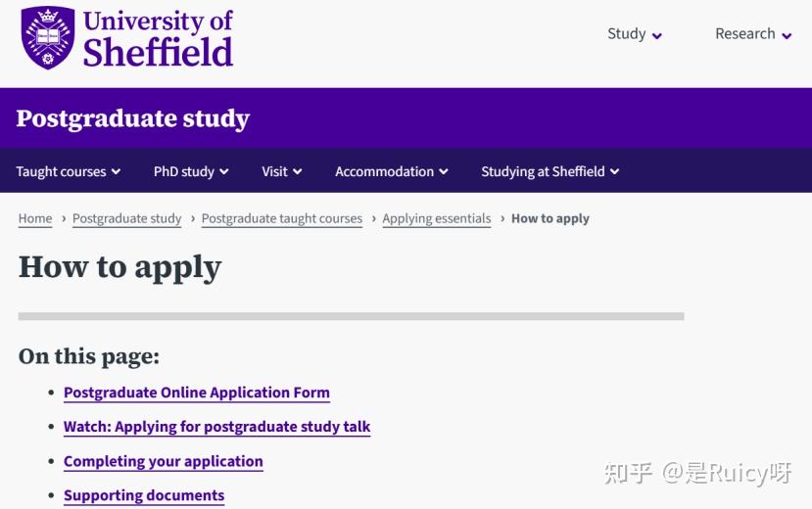Image resolution: width=812 pixels, height=509 pixels.
Task: Click the chevron beside PhD study
Action: coord(223,171)
